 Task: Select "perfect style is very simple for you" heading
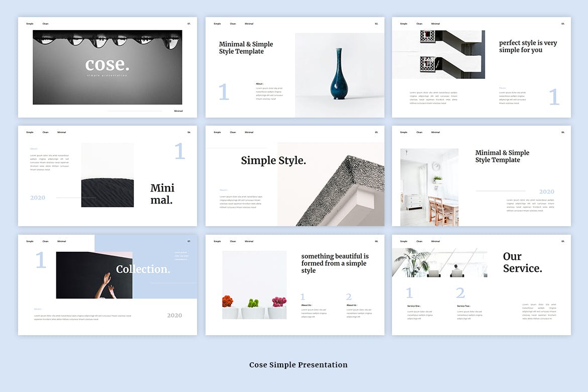[528, 46]
